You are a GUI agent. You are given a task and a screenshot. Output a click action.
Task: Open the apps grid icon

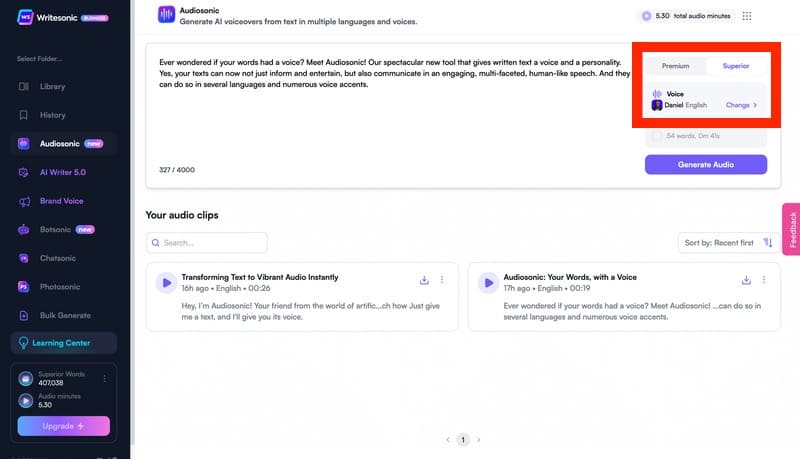click(x=747, y=16)
